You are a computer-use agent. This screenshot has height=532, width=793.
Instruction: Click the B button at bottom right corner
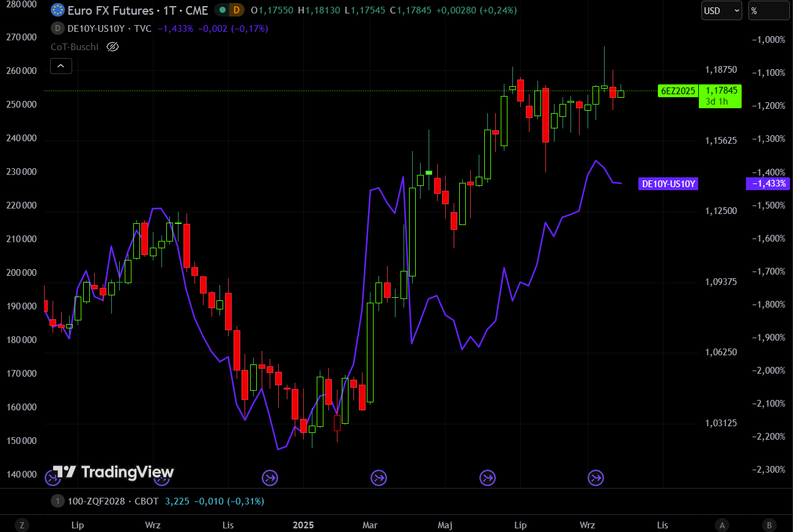[770, 525]
